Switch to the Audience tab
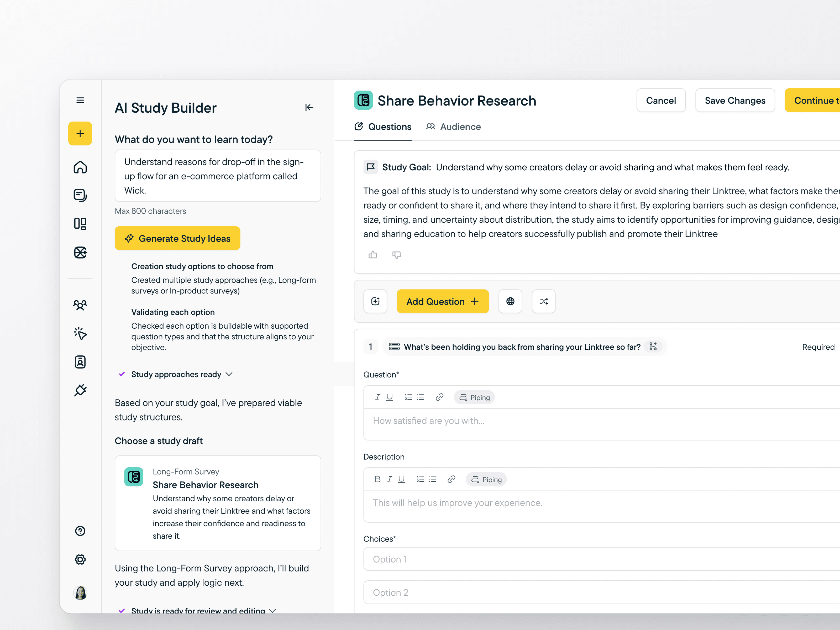The width and height of the screenshot is (840, 630). click(453, 127)
